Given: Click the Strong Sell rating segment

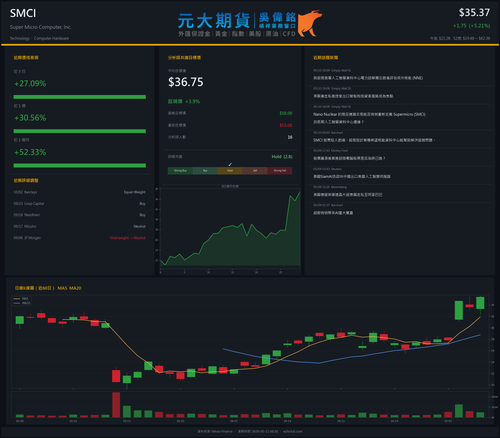Looking at the screenshot, I should pyautogui.click(x=280, y=171).
